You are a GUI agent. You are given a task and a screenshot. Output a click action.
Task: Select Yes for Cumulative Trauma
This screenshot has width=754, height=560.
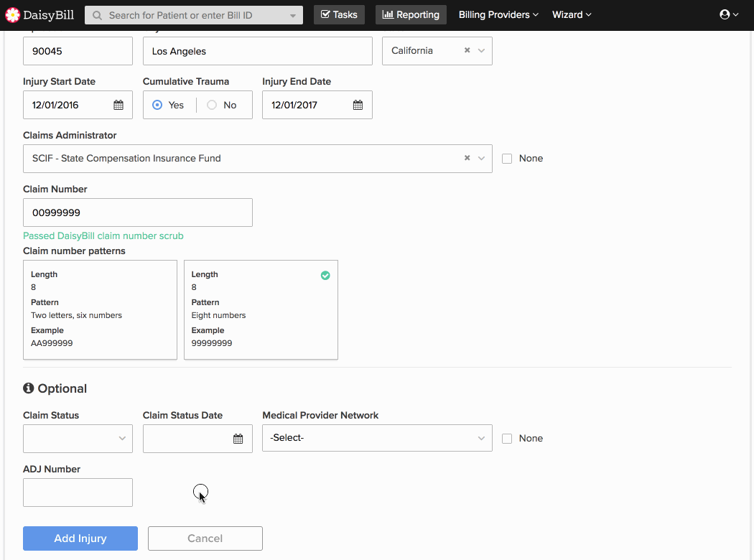(158, 105)
